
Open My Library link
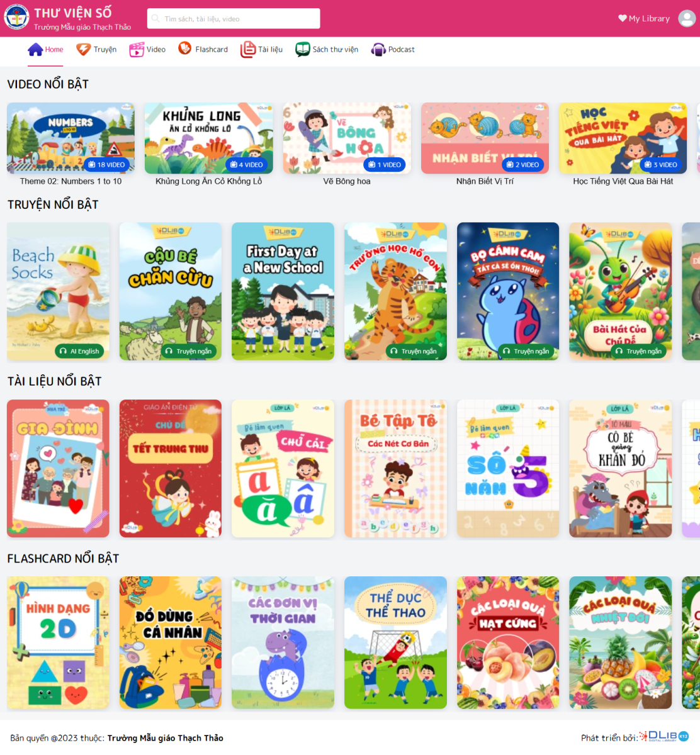pos(644,18)
